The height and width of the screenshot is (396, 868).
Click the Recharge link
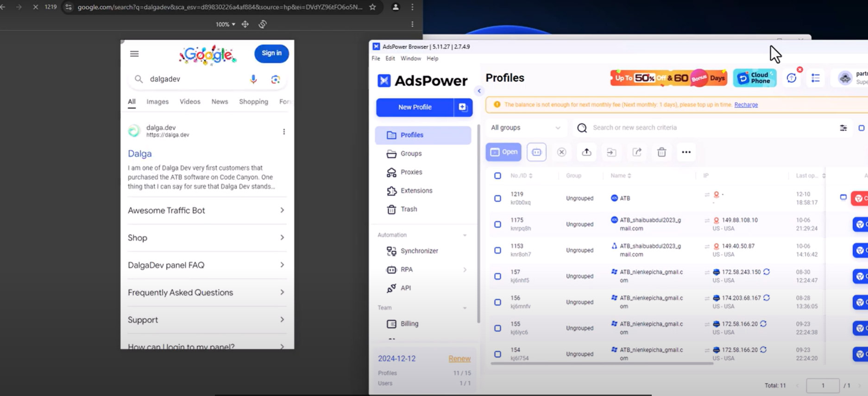tap(746, 105)
